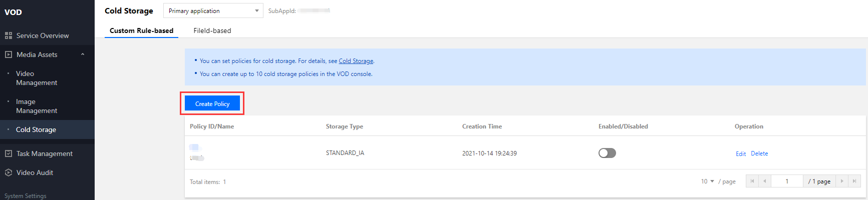The width and height of the screenshot is (868, 200).
Task: Go to the first page arrow
Action: (752, 181)
